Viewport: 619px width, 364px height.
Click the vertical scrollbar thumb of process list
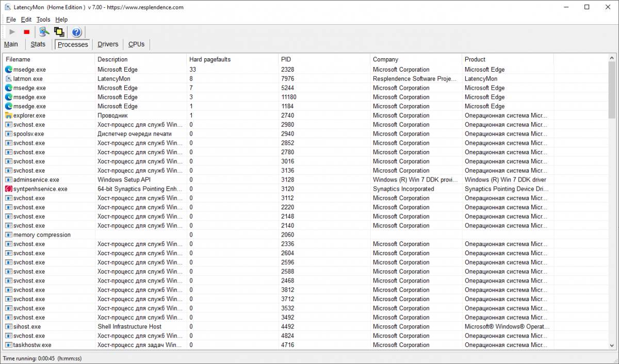pyautogui.click(x=612, y=90)
